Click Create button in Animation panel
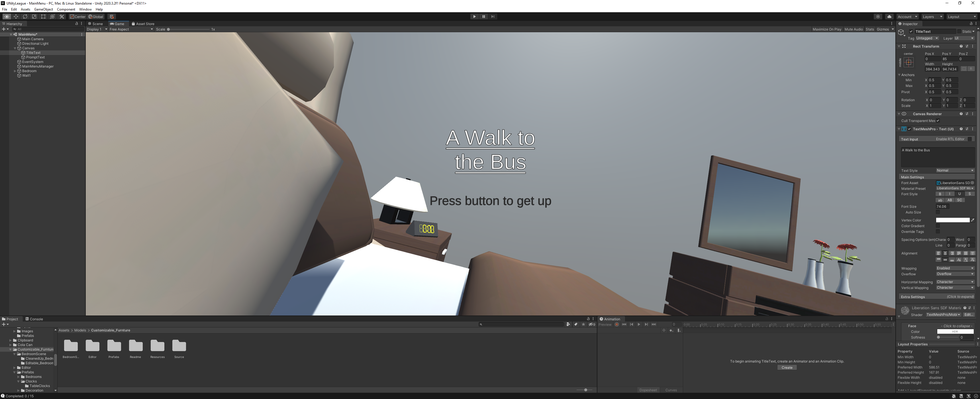 click(x=787, y=368)
